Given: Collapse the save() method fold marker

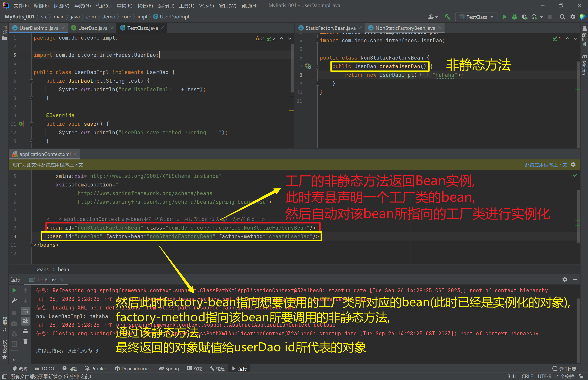Looking at the screenshot, I should click(x=31, y=124).
